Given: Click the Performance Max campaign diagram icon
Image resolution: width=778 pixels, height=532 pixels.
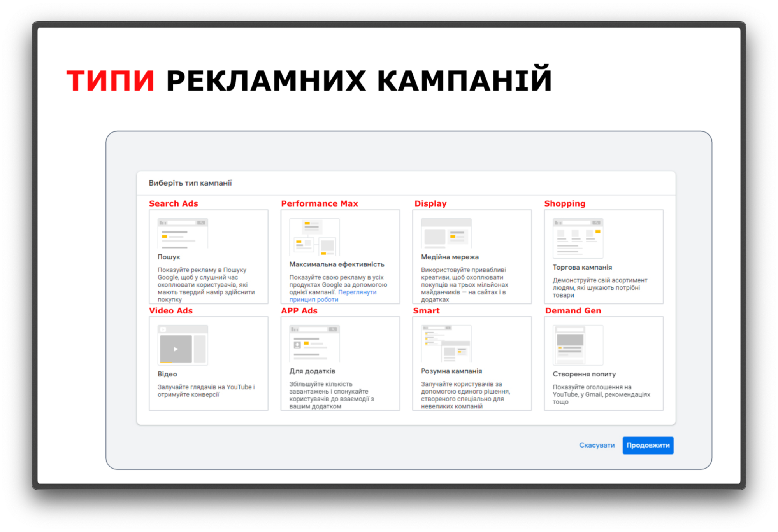Looking at the screenshot, I should click(314, 236).
